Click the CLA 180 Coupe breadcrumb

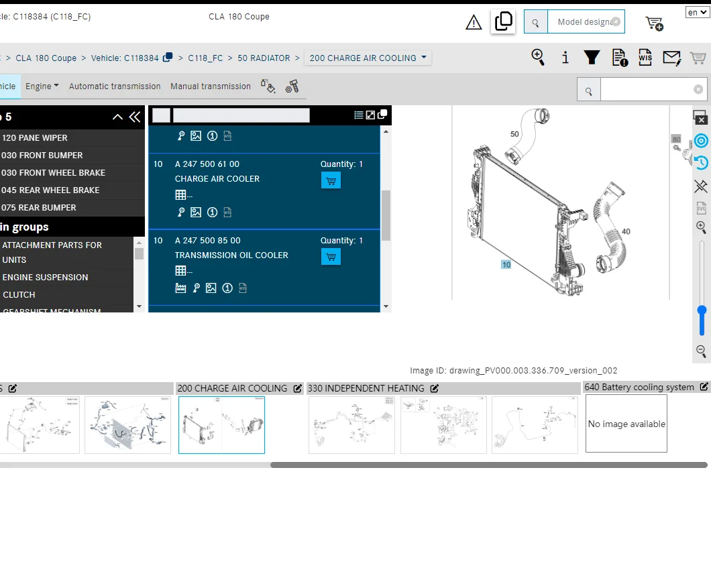point(46,58)
